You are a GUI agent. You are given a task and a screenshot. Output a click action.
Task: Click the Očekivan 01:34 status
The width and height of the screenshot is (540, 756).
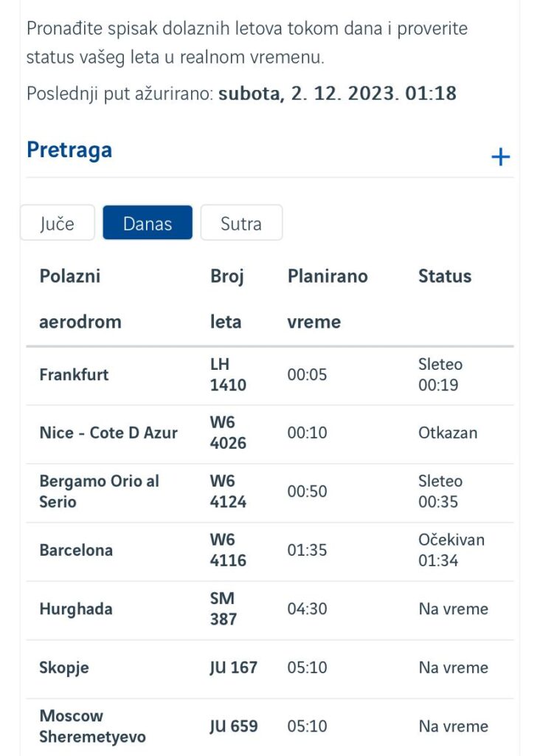point(451,550)
